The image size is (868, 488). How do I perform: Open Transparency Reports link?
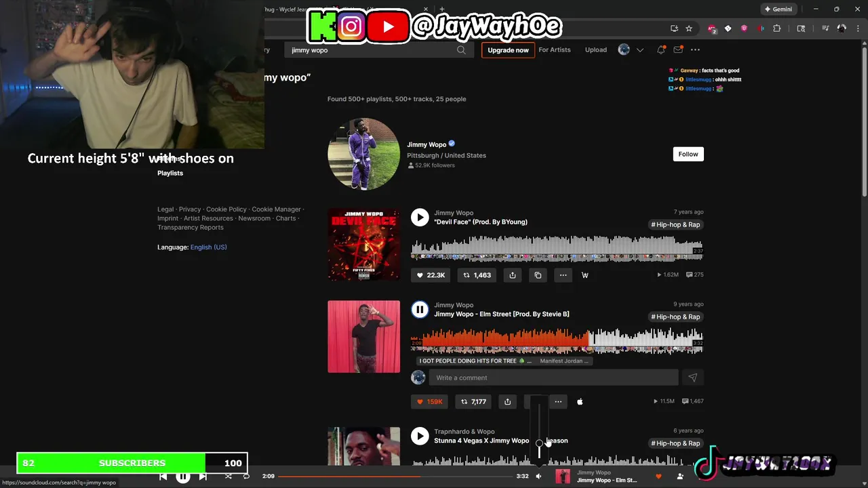pos(191,227)
